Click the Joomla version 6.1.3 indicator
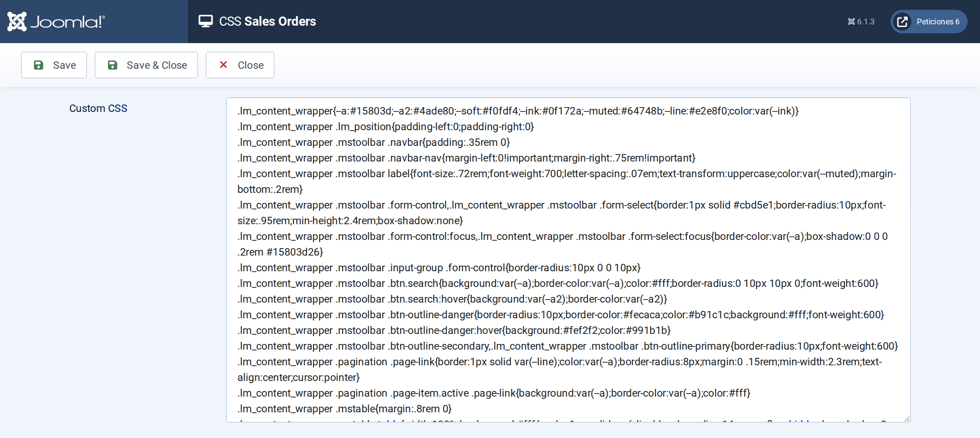Viewport: 980px width, 438px height. [861, 22]
